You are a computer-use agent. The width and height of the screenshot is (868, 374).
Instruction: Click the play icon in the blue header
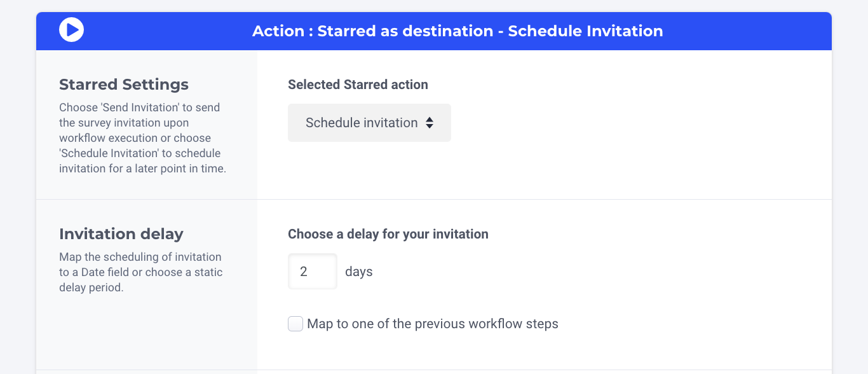72,30
